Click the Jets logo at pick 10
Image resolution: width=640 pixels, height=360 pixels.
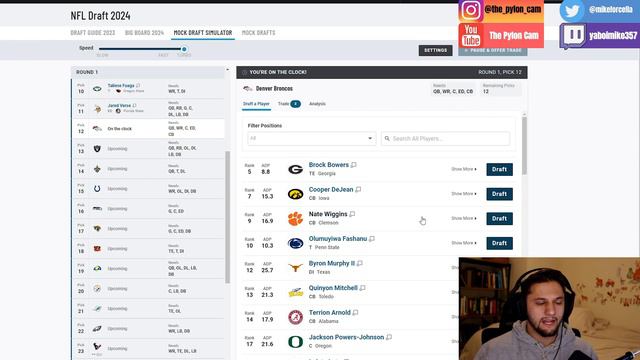click(x=97, y=89)
